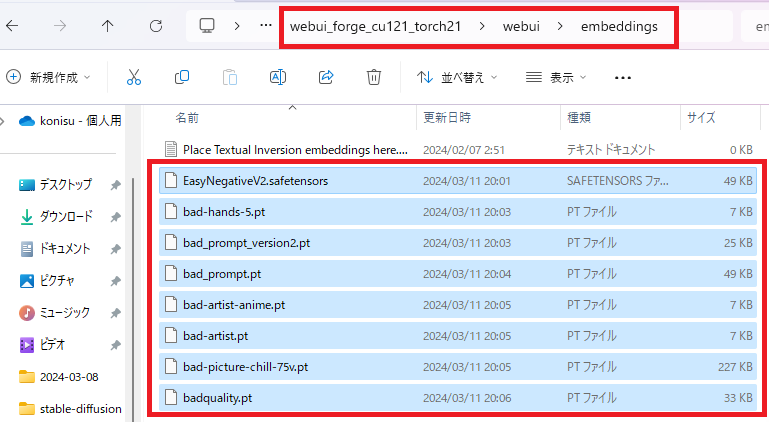Viewport: 769px width, 422px height.
Task: Copy the selected files
Action: (x=181, y=77)
